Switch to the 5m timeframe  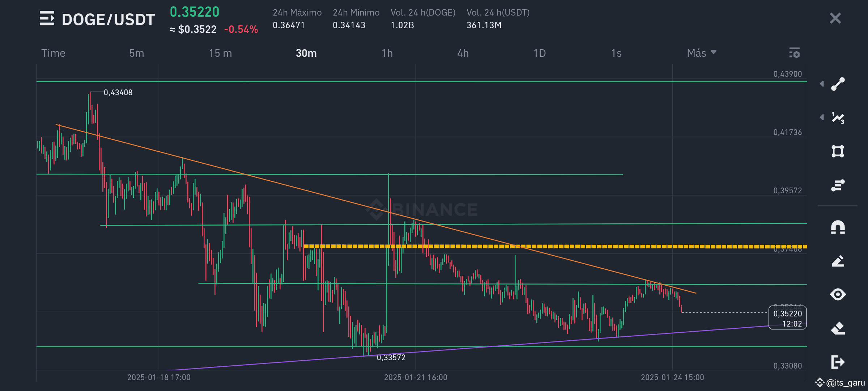[x=137, y=53]
